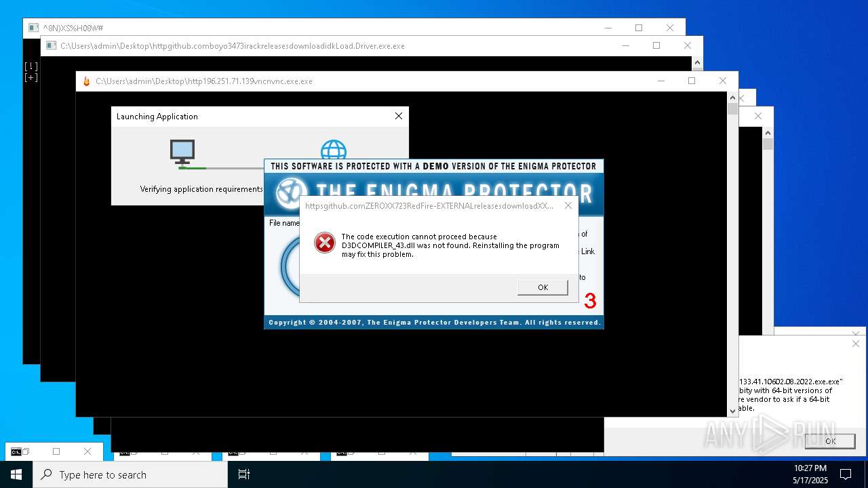The height and width of the screenshot is (488, 868).
Task: Click OK in the D3DCOMPILER_43.dll error dialog
Action: click(542, 287)
